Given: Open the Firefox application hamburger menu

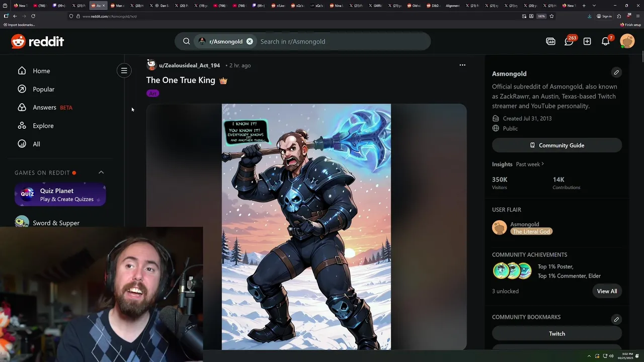Looking at the screenshot, I should pos(638,16).
